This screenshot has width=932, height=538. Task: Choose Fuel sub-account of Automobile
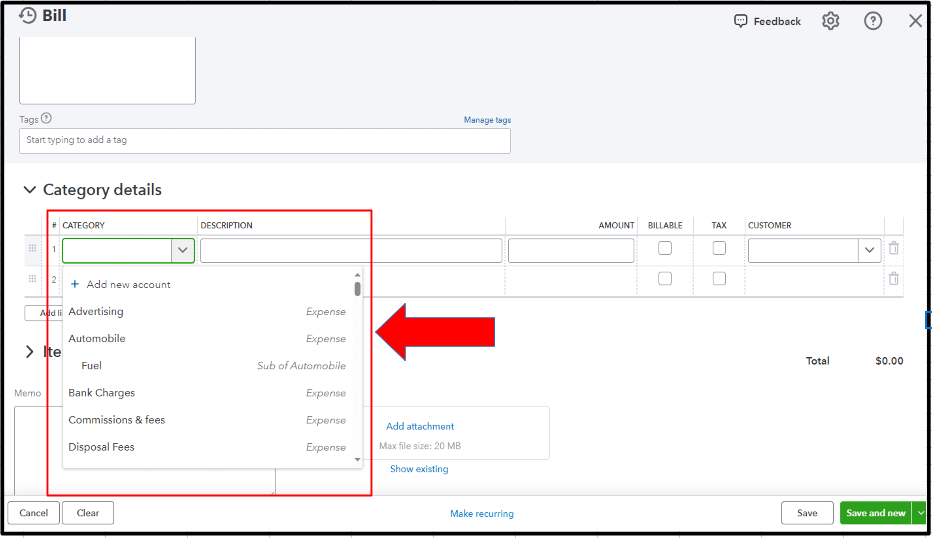click(x=208, y=366)
